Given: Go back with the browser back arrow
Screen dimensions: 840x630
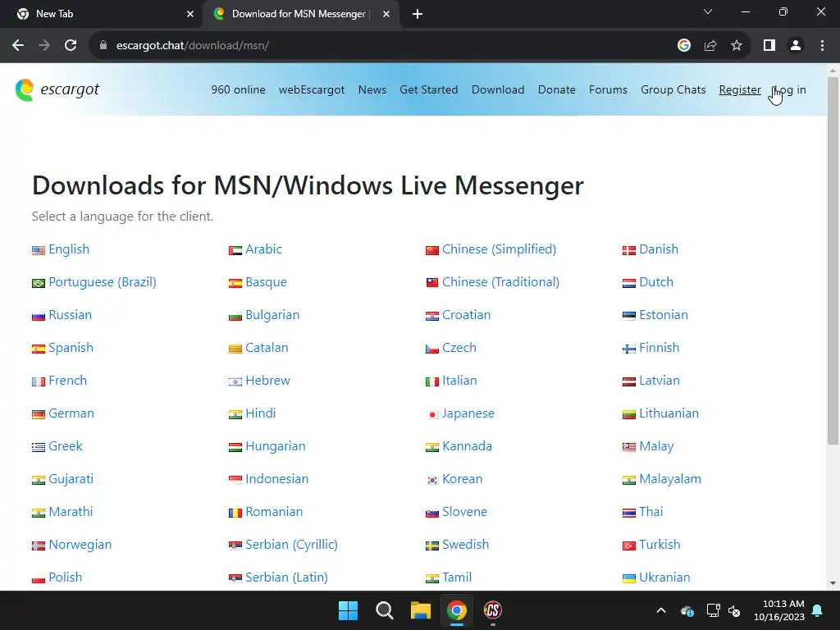Looking at the screenshot, I should (18, 46).
